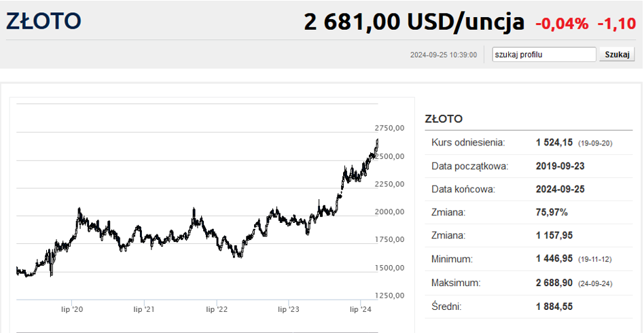Select the lip '22 axis marker
644x333 pixels.
pyautogui.click(x=217, y=310)
